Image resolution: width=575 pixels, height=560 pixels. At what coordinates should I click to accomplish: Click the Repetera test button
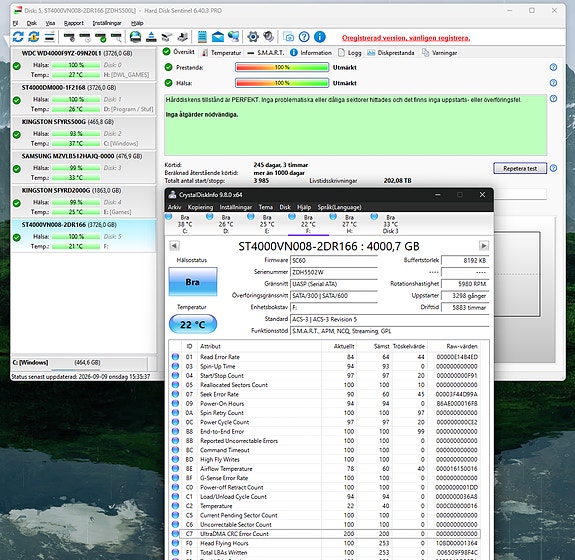(520, 168)
